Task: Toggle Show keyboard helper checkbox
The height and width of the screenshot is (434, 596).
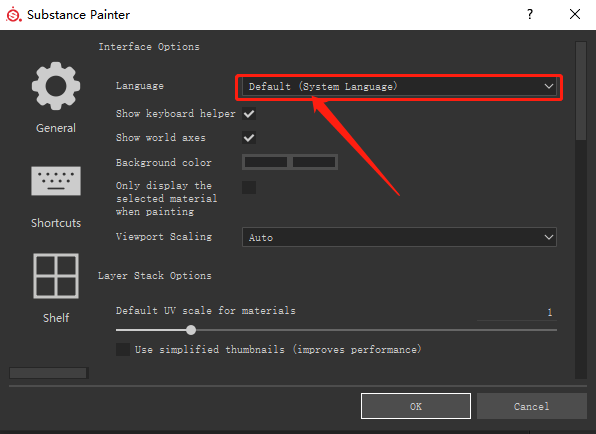Action: (x=249, y=114)
